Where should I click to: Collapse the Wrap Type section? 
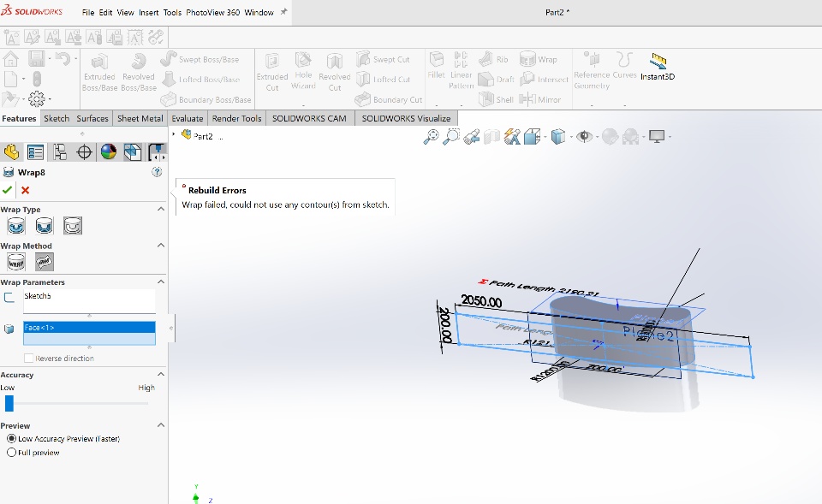click(x=160, y=209)
